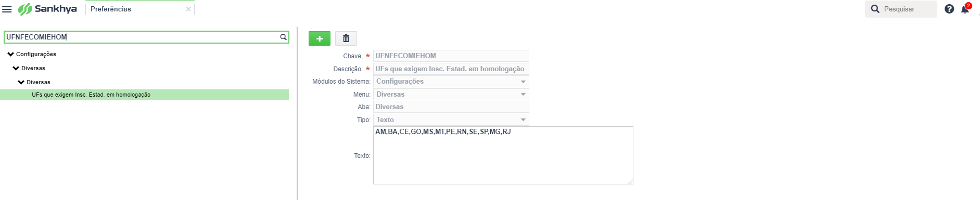The width and height of the screenshot is (980, 200).
Task: Collapse the Configurações tree node
Action: (10, 54)
